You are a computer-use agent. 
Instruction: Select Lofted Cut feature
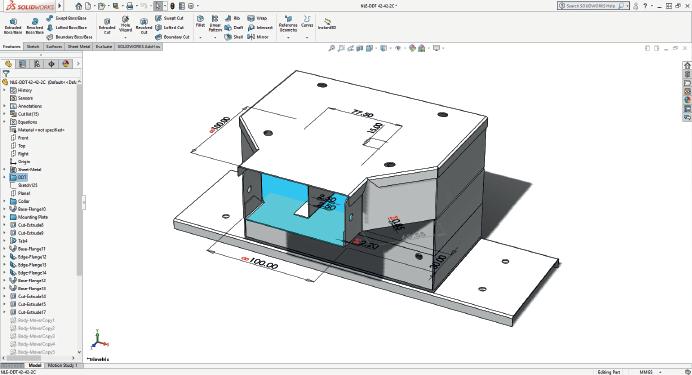click(169, 27)
